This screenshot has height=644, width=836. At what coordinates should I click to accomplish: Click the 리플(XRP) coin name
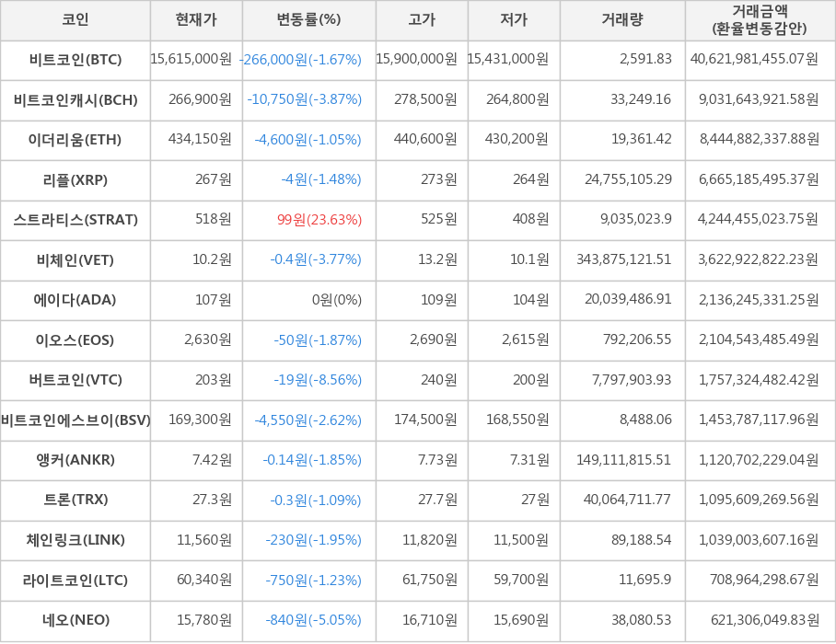coord(75,180)
